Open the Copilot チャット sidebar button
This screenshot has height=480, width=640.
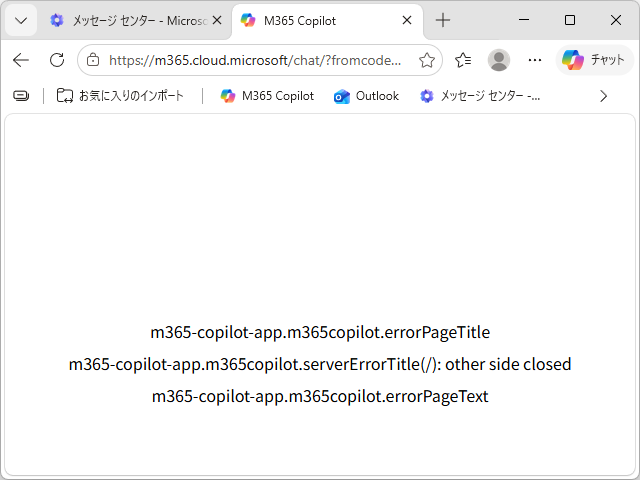pos(594,60)
